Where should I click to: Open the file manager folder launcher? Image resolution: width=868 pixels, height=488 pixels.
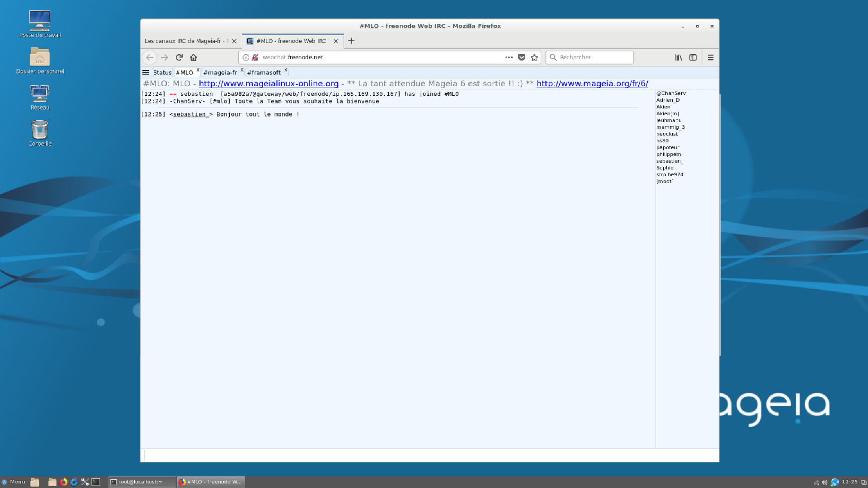tap(52, 482)
